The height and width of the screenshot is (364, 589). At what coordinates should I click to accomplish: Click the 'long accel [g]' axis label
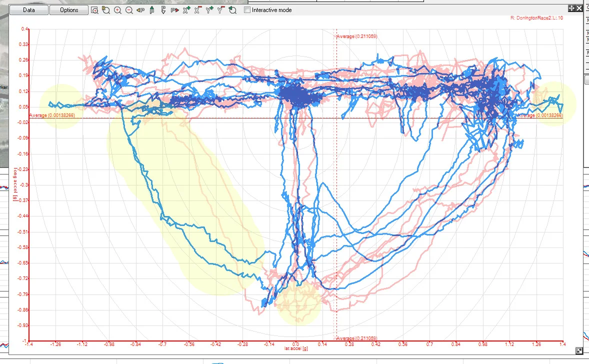[15, 184]
